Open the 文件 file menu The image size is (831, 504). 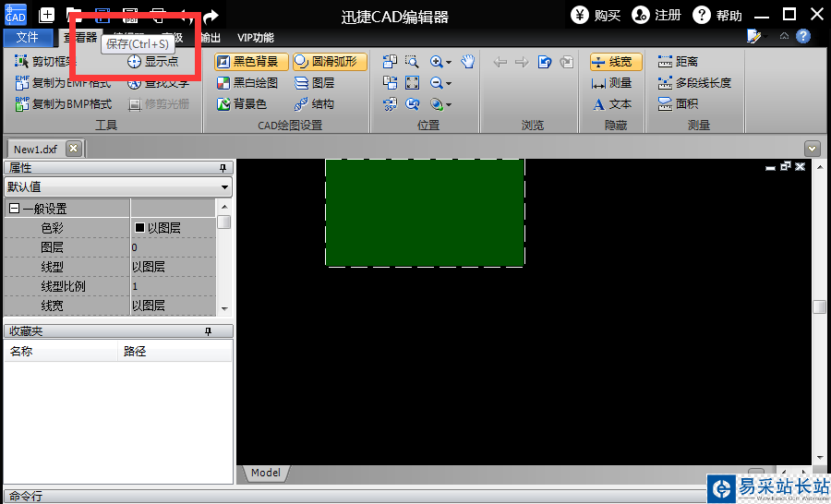[28, 37]
